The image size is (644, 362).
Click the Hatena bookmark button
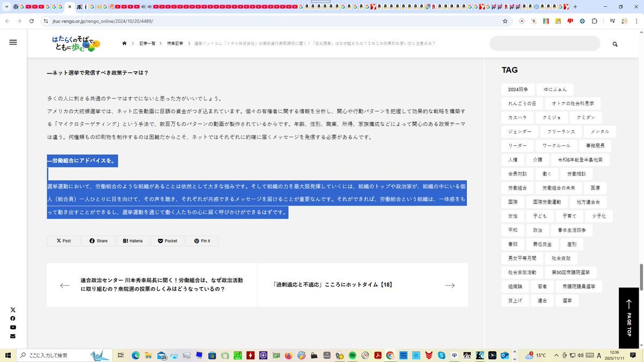pos(133,241)
